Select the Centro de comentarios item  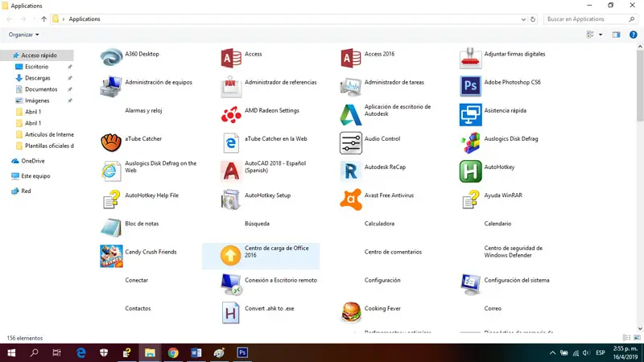click(393, 252)
